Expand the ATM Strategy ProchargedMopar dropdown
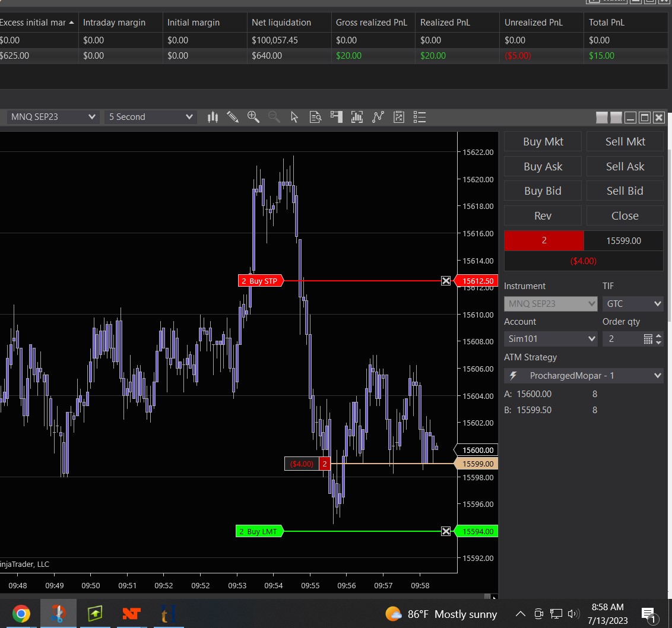The height and width of the screenshot is (628, 672). pyautogui.click(x=584, y=376)
